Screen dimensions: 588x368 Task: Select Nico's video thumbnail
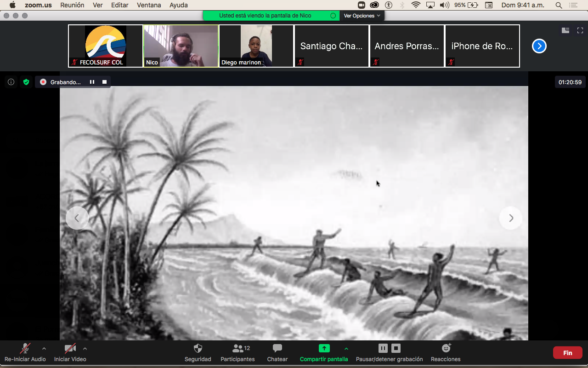coord(181,46)
